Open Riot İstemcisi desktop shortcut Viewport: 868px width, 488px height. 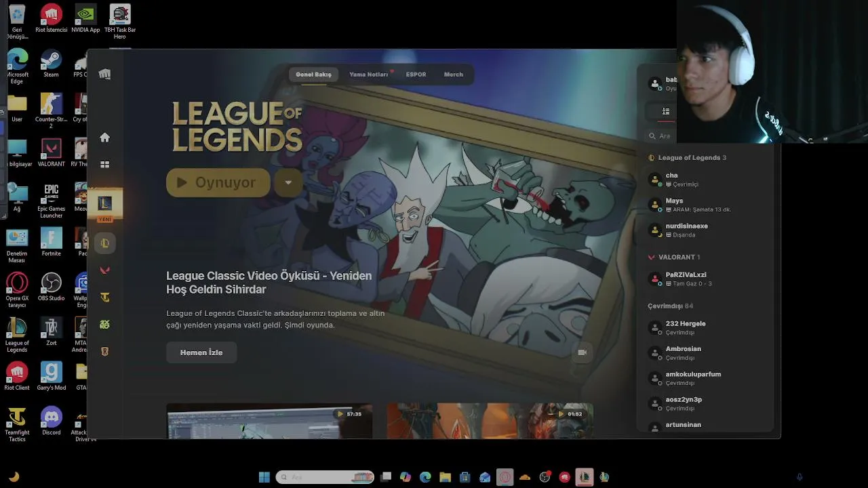point(51,19)
